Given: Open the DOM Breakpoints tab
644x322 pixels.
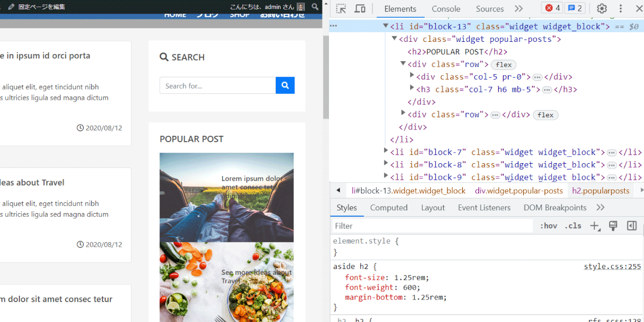Looking at the screenshot, I should [x=555, y=208].
